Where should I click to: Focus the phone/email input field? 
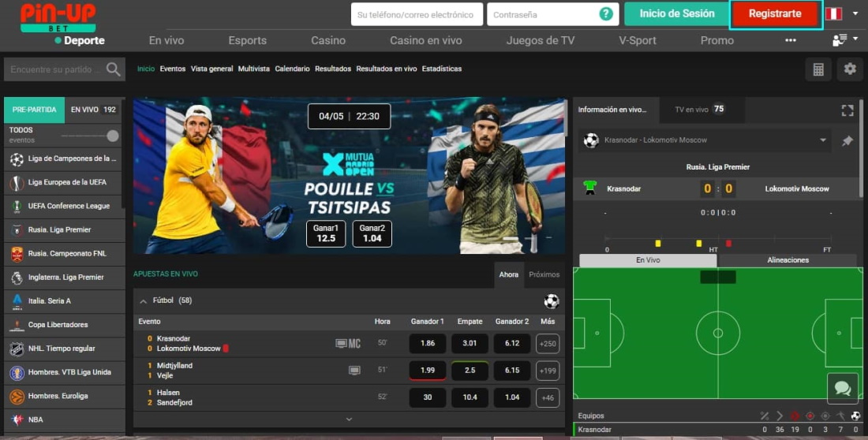point(417,14)
